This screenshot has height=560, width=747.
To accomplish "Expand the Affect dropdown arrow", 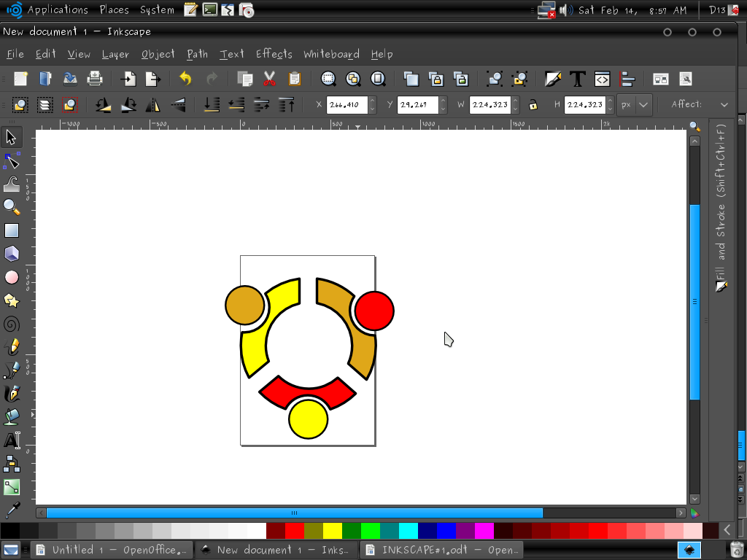I will 724,104.
